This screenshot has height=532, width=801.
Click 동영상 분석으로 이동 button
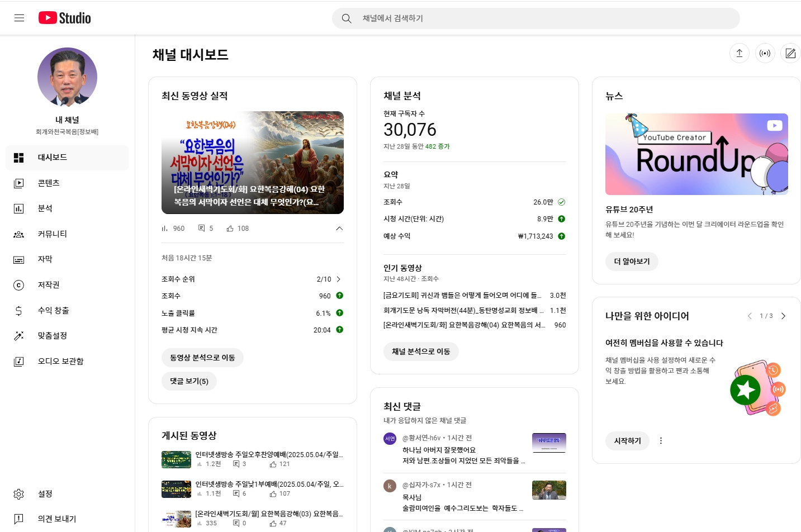click(202, 358)
